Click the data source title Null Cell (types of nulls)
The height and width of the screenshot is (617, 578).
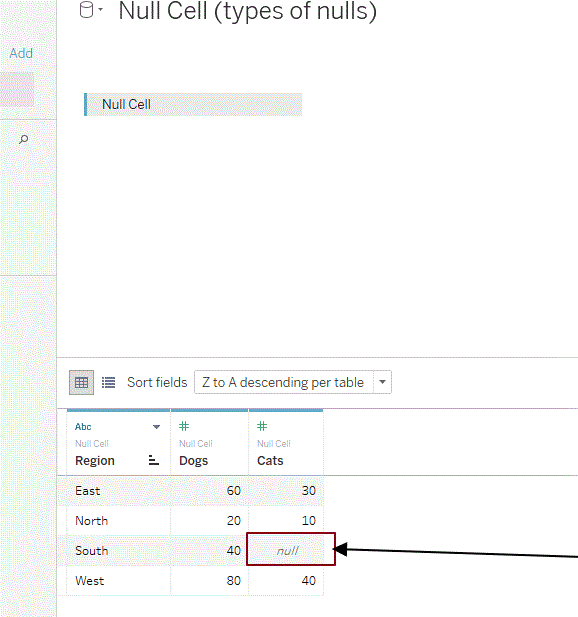248,11
